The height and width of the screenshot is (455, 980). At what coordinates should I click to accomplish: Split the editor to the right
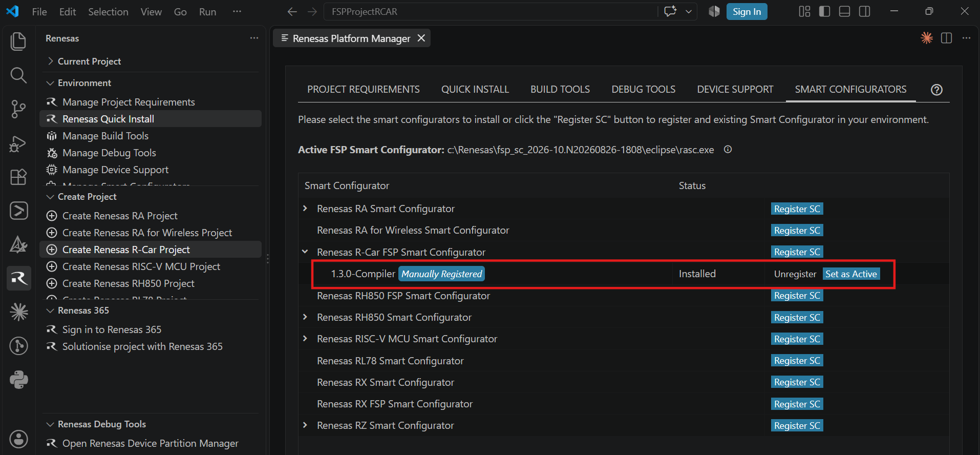(x=946, y=38)
